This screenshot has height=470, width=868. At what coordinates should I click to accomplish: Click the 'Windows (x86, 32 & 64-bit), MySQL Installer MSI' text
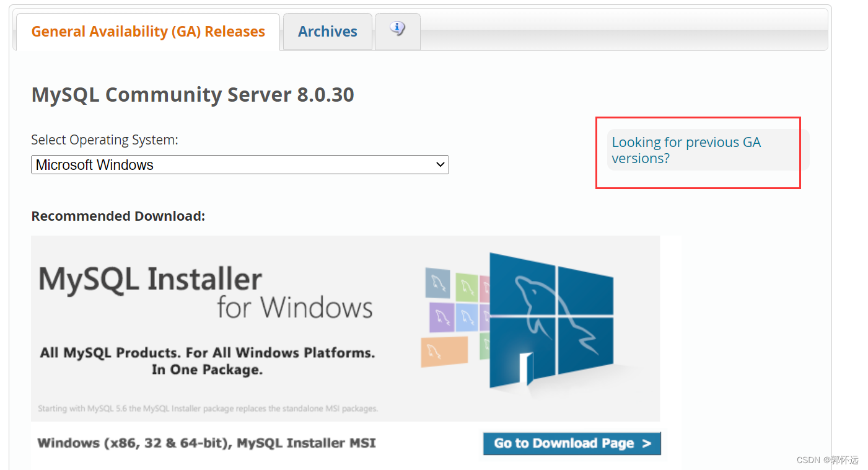click(x=206, y=443)
